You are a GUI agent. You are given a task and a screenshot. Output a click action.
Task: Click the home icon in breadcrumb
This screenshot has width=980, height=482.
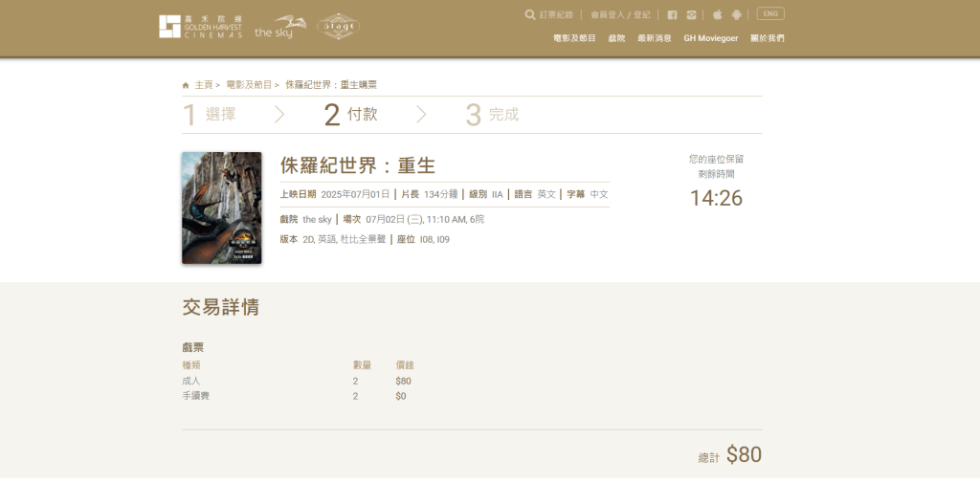point(186,85)
